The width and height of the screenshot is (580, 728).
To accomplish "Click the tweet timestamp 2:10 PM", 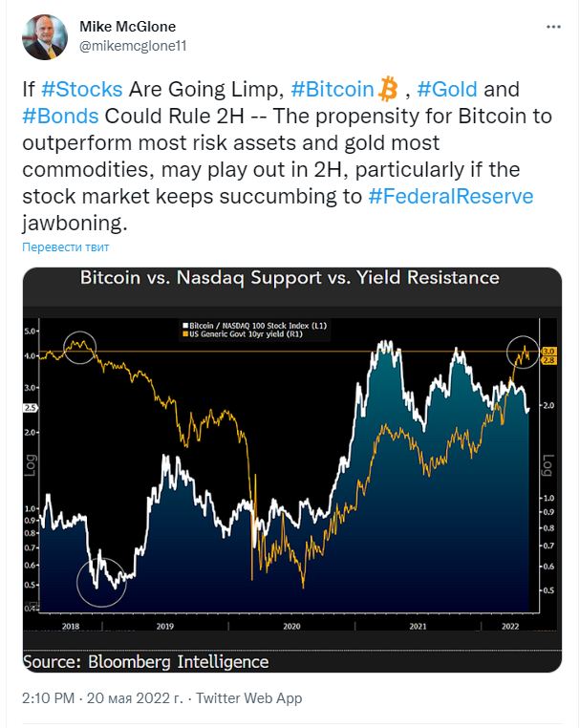I will [x=49, y=697].
